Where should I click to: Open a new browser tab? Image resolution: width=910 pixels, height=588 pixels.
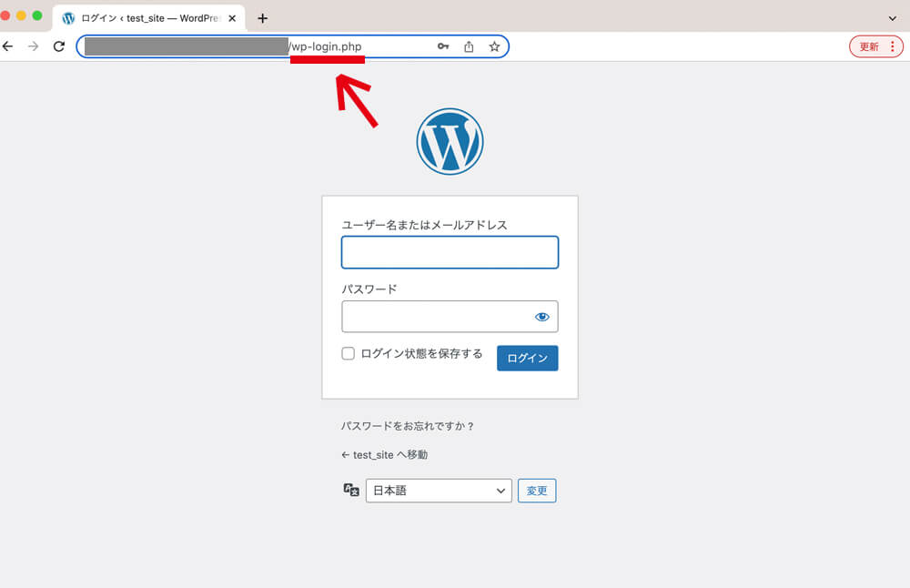click(262, 18)
